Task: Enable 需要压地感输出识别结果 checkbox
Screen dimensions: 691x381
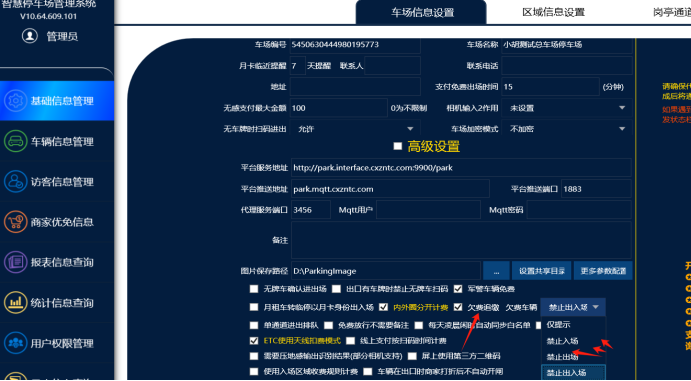Action: [x=253, y=356]
